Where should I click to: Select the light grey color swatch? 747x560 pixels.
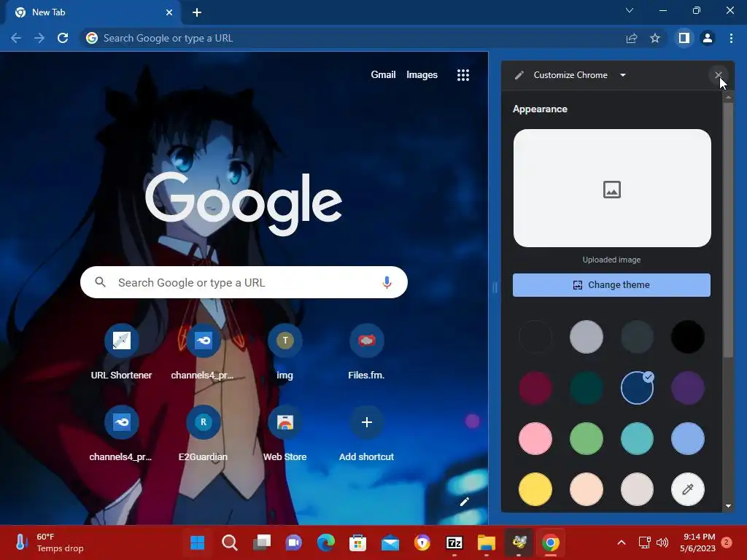tap(586, 337)
